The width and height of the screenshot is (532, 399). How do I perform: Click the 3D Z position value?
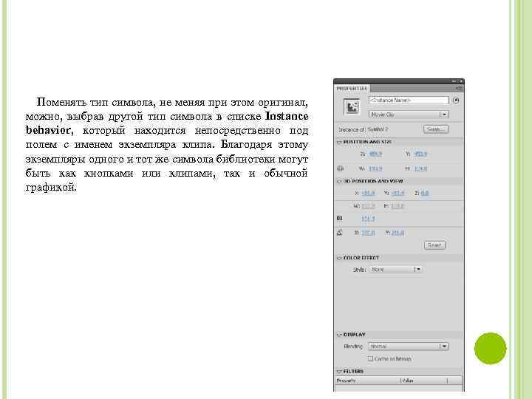(x=425, y=193)
